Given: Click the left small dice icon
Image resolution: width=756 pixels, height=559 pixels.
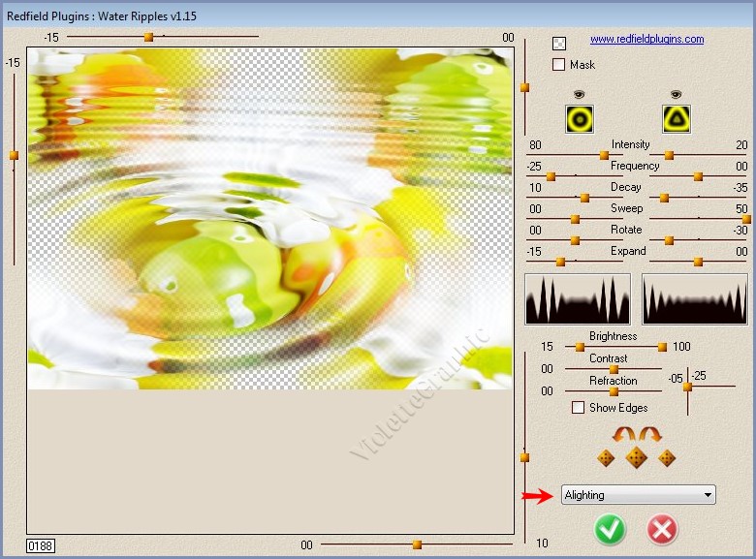Looking at the screenshot, I should [x=606, y=458].
